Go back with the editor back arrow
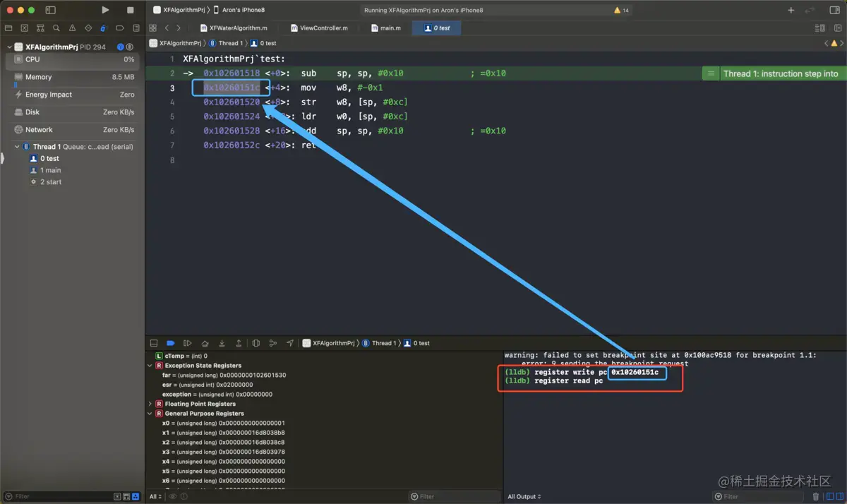The image size is (847, 504). pos(167,28)
